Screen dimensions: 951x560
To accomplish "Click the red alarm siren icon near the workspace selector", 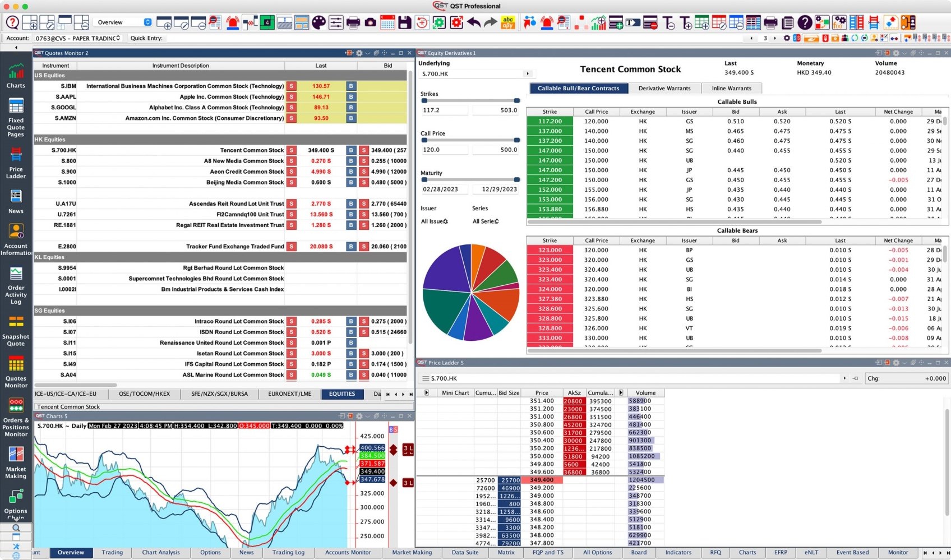I will coord(233,22).
